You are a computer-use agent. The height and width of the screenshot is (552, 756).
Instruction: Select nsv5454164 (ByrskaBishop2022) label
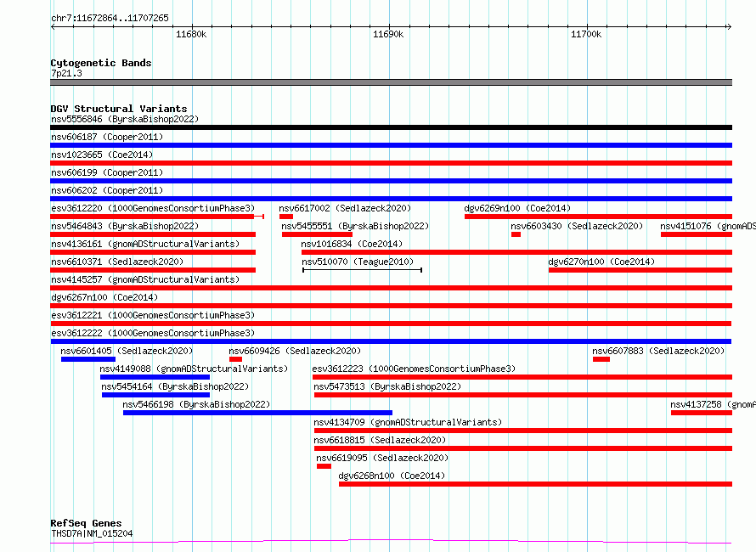pos(175,386)
